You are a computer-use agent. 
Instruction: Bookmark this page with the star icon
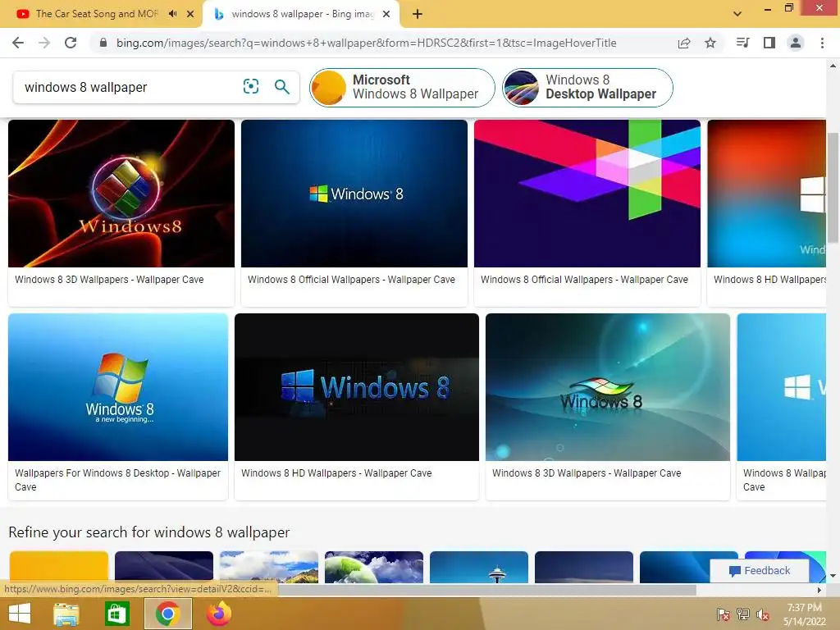(710, 43)
